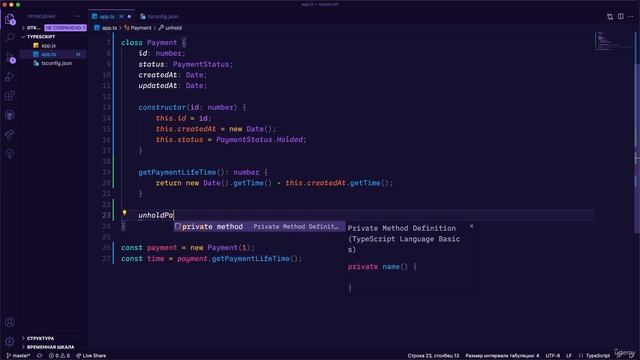Viewport: 640px width, 360px height.
Task: Close the suggestion details popup
Action: [471, 226]
